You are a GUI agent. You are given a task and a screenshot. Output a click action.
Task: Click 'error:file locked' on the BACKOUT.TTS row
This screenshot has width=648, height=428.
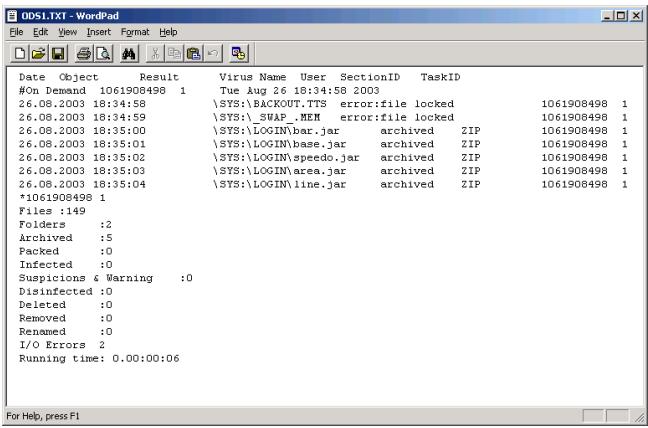pyautogui.click(x=397, y=104)
